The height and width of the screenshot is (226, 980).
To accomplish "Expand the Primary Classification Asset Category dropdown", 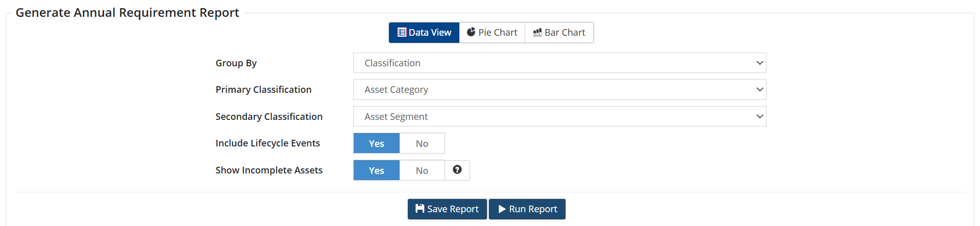I will (x=559, y=90).
